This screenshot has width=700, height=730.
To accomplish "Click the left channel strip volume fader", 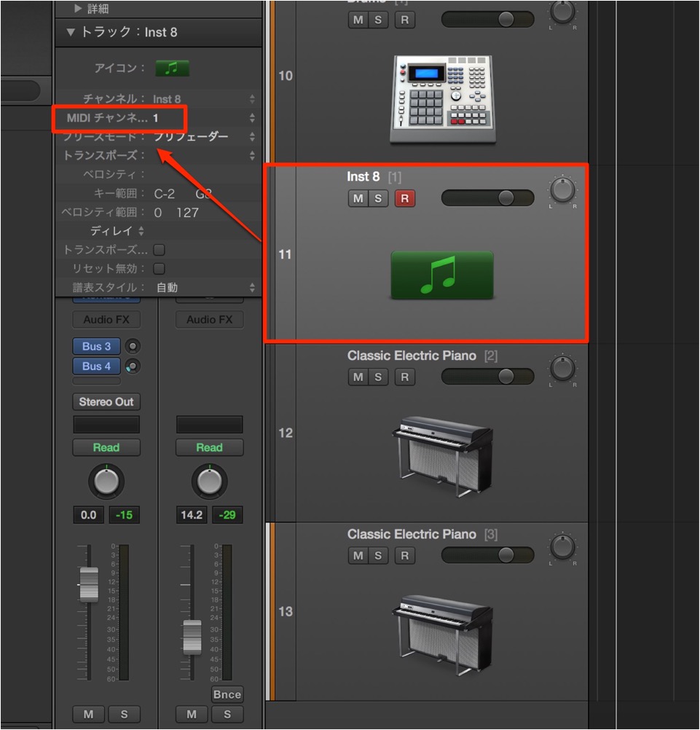I will click(x=89, y=585).
